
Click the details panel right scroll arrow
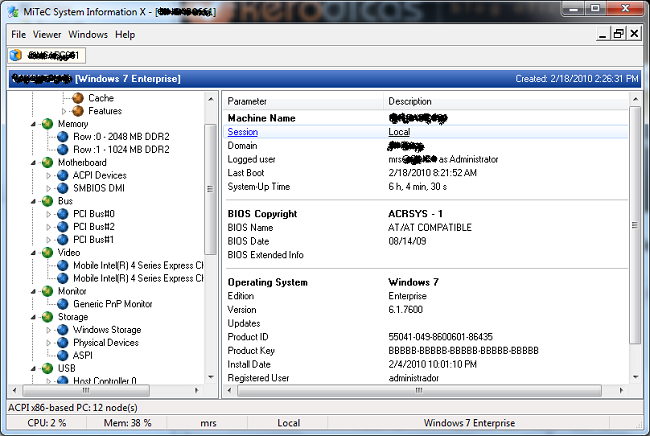[x=621, y=390]
